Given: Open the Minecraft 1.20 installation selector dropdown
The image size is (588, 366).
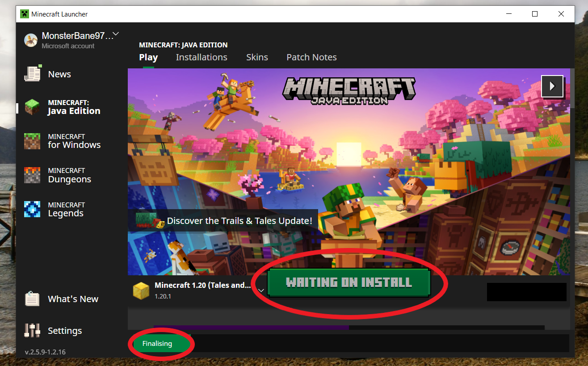Looking at the screenshot, I should click(x=261, y=290).
